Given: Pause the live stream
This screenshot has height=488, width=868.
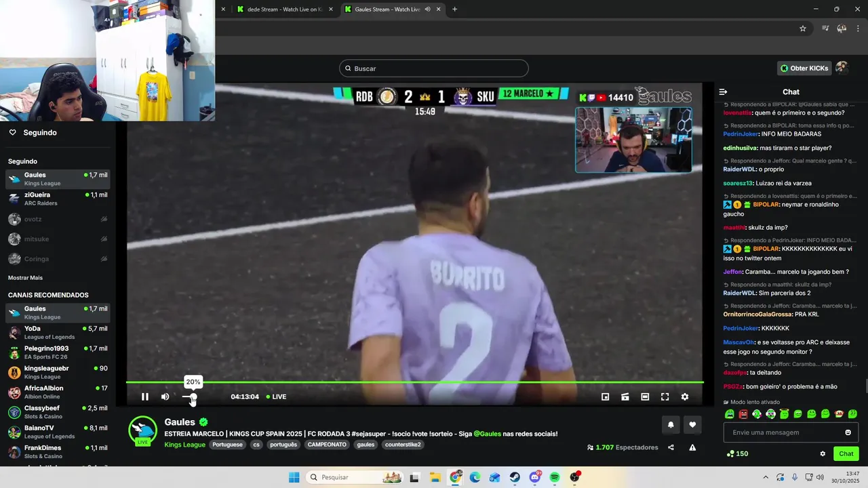Looking at the screenshot, I should 145,396.
